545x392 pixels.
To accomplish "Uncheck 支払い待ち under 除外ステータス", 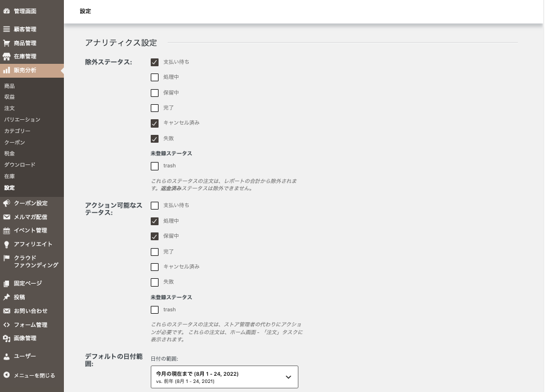I will tap(155, 62).
